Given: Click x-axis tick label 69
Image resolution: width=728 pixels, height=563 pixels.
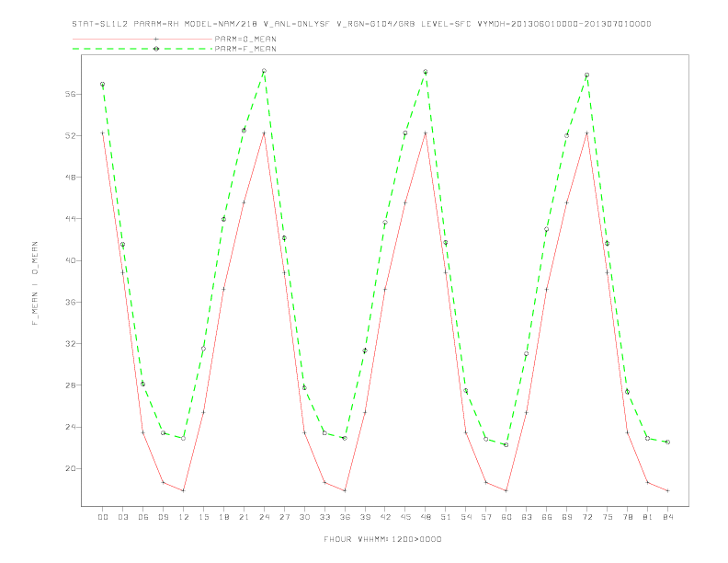Looking at the screenshot, I should pos(567,517).
